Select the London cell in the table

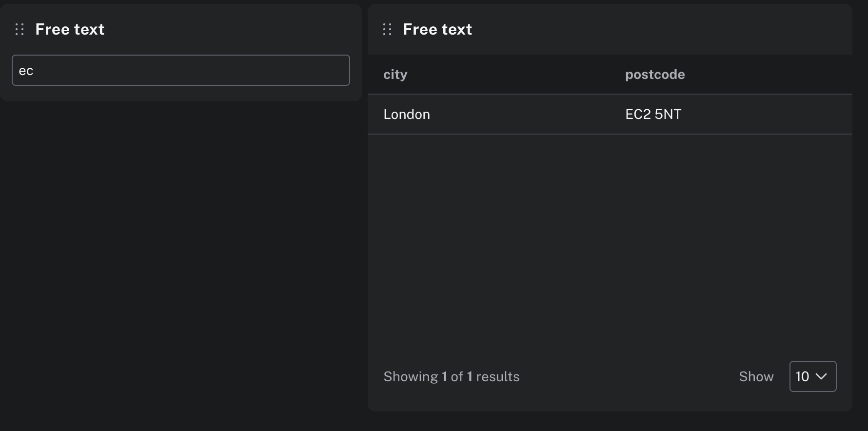click(x=407, y=114)
